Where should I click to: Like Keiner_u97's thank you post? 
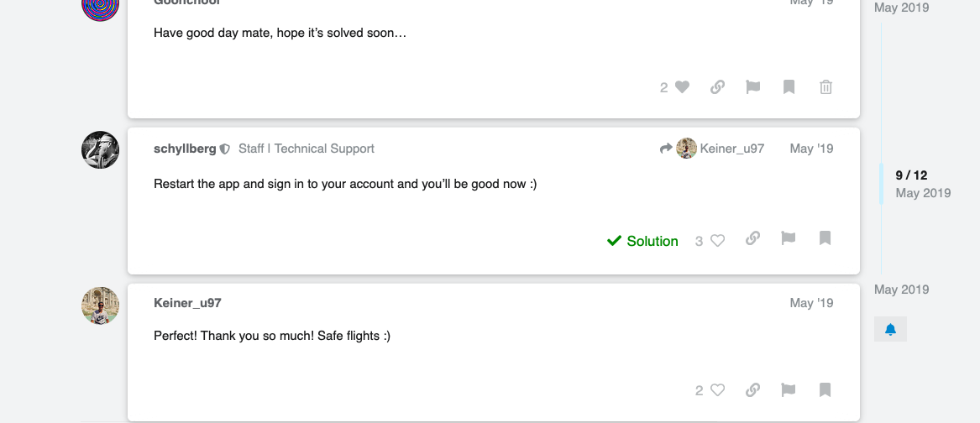[x=717, y=389]
